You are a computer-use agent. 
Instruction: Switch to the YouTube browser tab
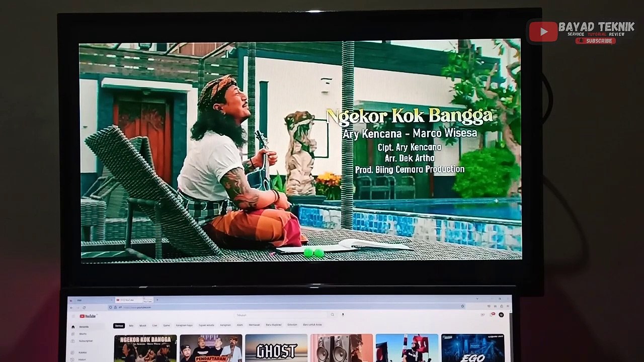[x=134, y=300]
